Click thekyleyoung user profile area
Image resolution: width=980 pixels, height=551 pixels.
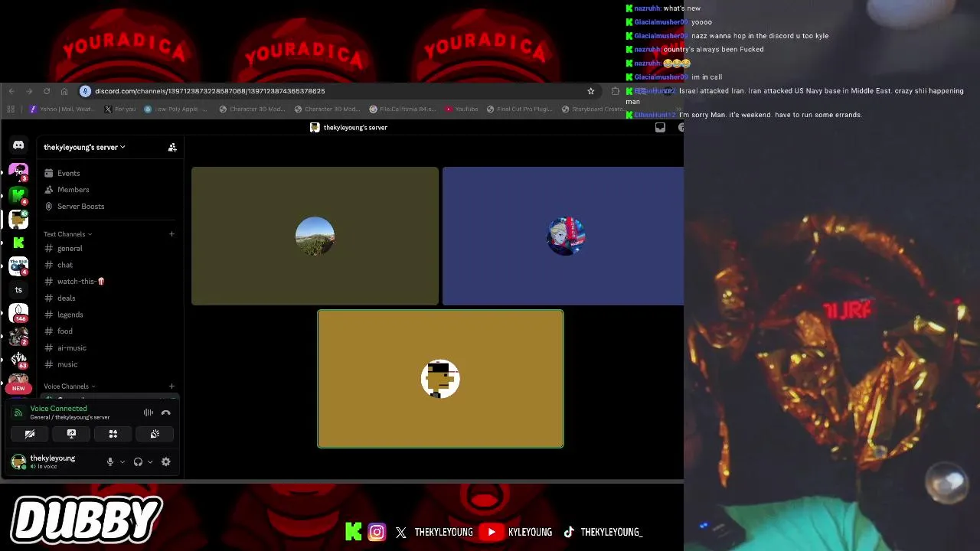tap(52, 461)
